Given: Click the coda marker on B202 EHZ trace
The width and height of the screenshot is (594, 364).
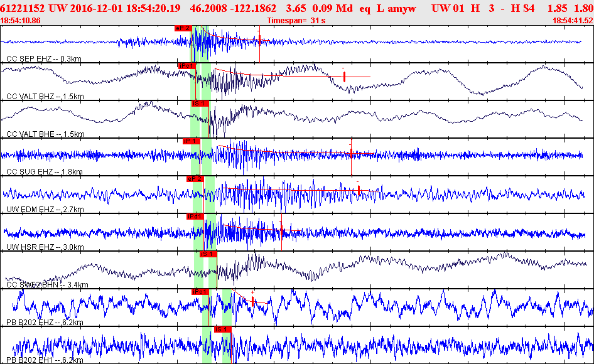Looking at the screenshot, I should click(252, 301).
